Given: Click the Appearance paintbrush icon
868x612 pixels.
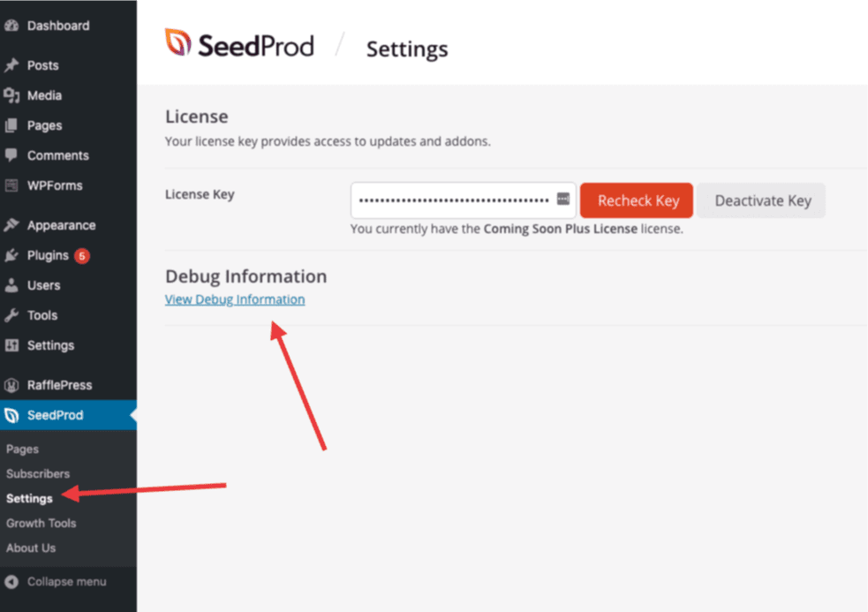Looking at the screenshot, I should coord(11,225).
